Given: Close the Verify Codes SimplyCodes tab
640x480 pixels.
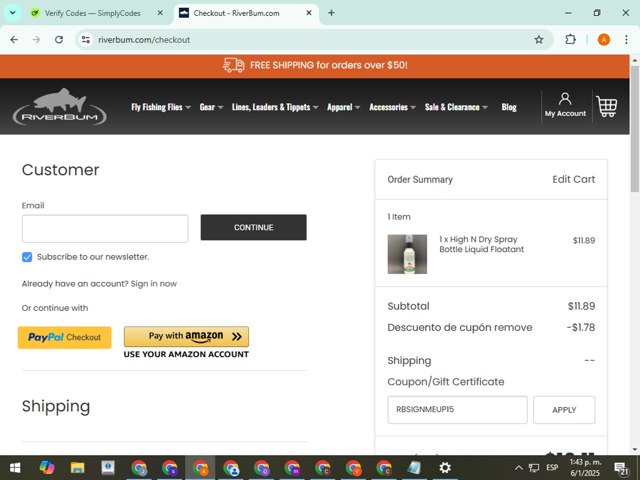Looking at the screenshot, I should click(160, 13).
